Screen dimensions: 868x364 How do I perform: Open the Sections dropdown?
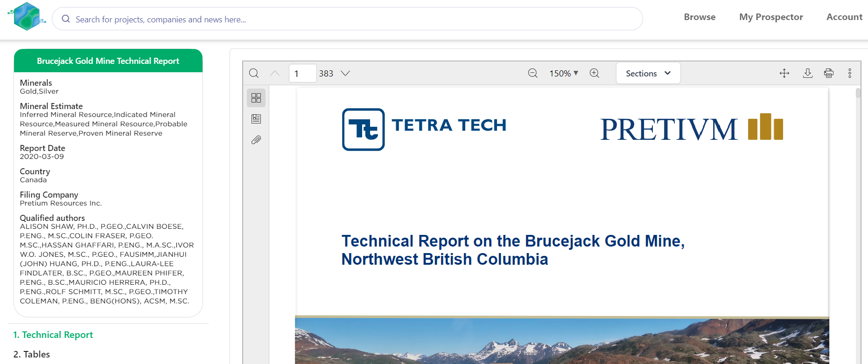click(x=648, y=73)
